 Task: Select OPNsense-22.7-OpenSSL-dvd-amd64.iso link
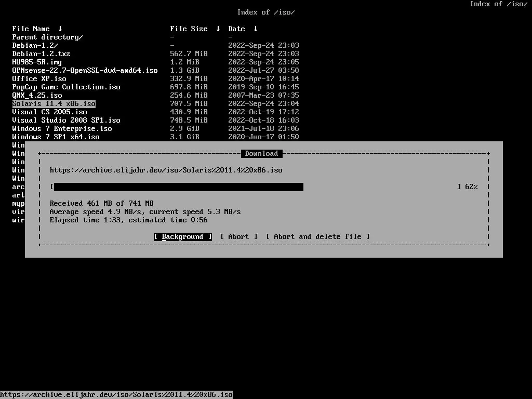85,70
